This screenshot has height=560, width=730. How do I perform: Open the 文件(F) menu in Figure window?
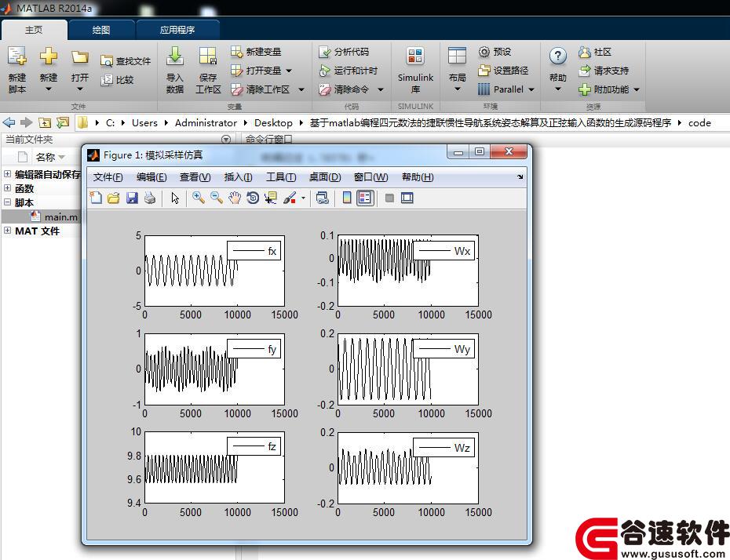pos(108,177)
